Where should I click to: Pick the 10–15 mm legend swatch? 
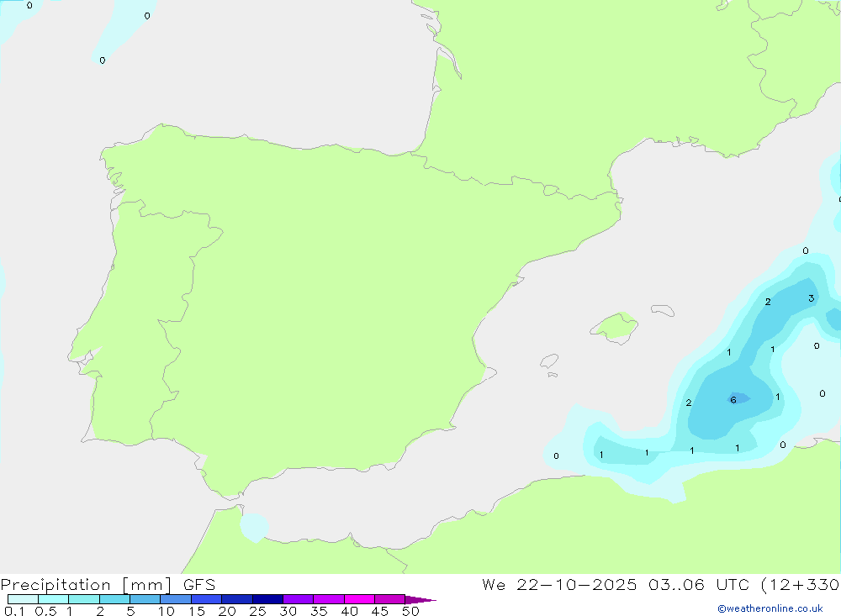(176, 599)
